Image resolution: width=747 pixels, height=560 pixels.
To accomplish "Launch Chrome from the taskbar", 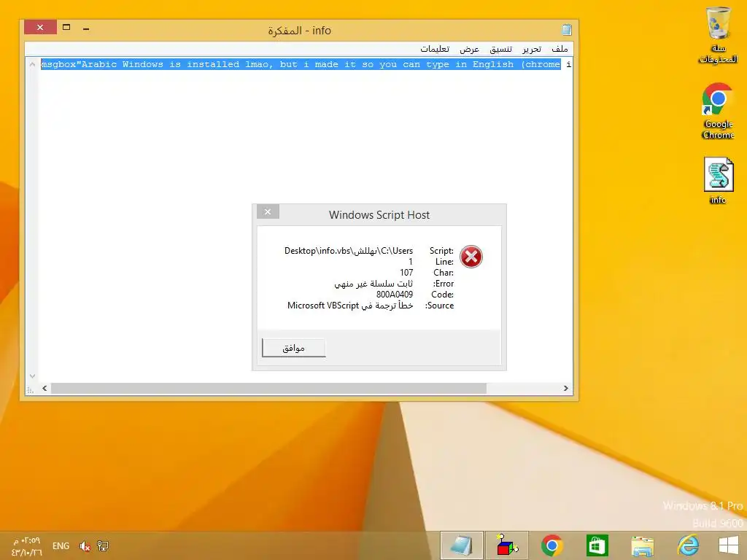I will (551, 545).
